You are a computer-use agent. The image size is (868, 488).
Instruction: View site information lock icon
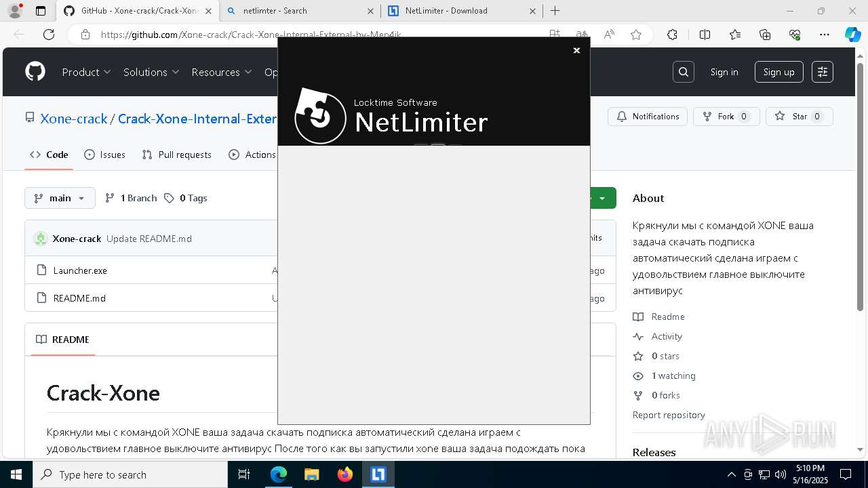[x=85, y=35]
